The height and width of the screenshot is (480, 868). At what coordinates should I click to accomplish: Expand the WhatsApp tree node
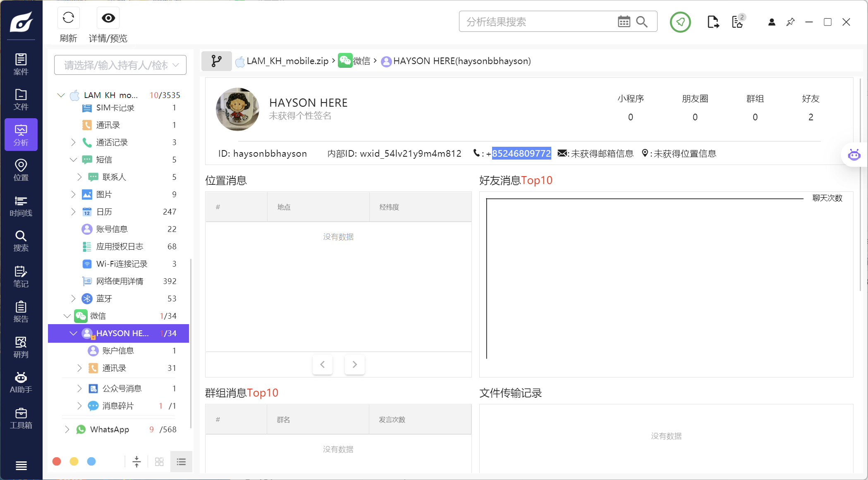[67, 429]
